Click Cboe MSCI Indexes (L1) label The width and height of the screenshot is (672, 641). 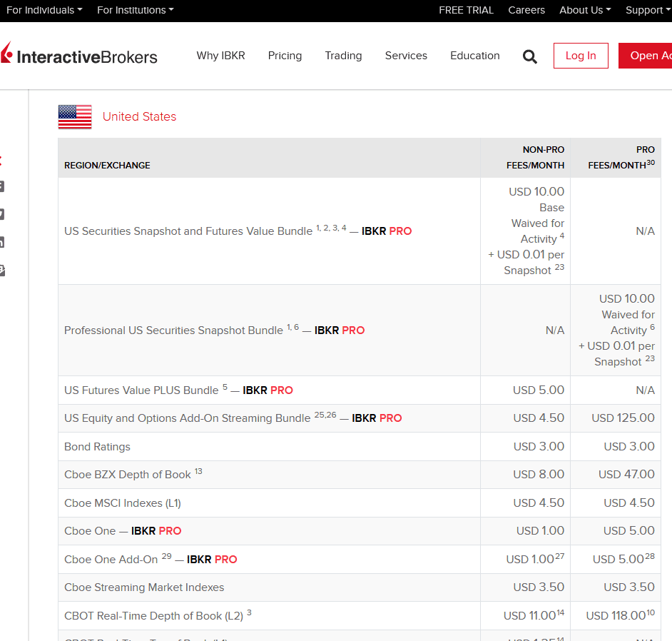click(x=123, y=503)
